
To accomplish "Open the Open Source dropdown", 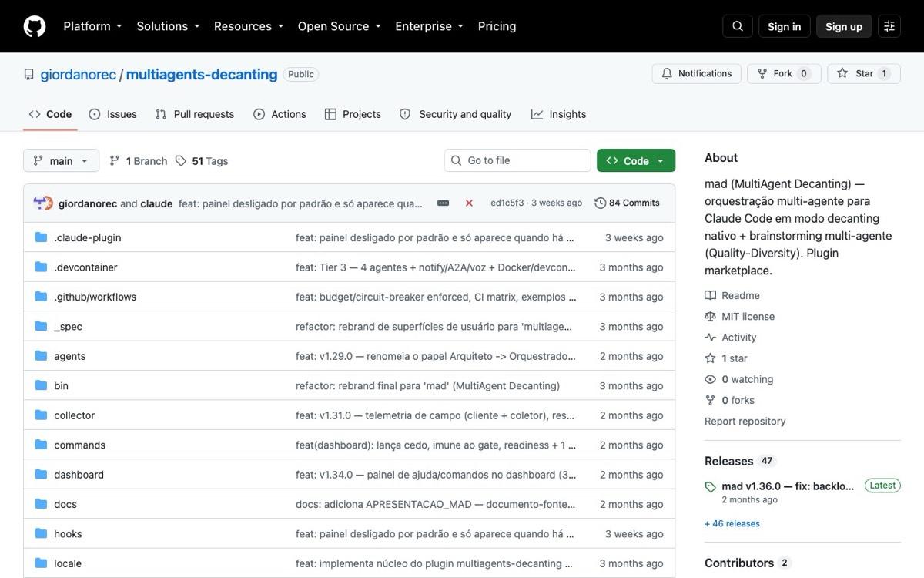I will click(x=340, y=26).
